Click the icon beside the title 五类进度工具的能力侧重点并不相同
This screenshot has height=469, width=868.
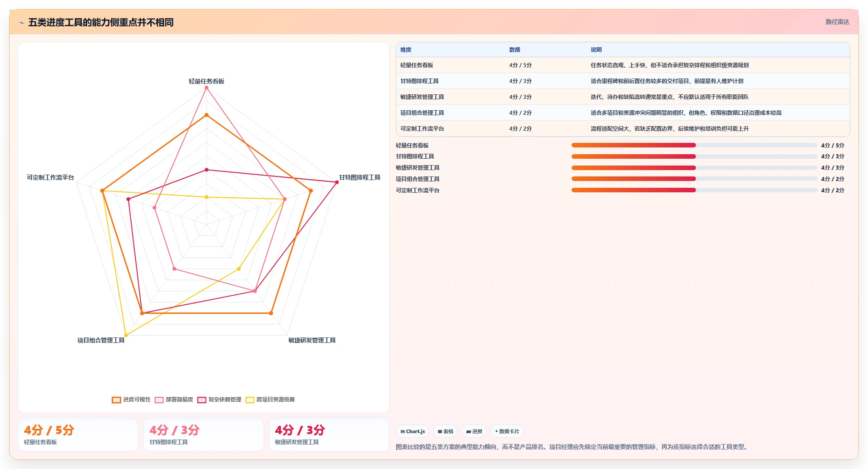point(21,23)
